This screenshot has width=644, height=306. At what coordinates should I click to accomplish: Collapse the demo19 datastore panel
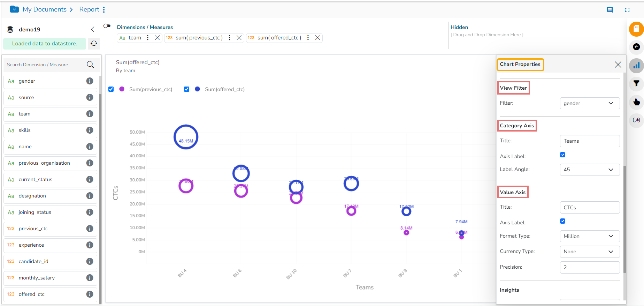pyautogui.click(x=93, y=29)
